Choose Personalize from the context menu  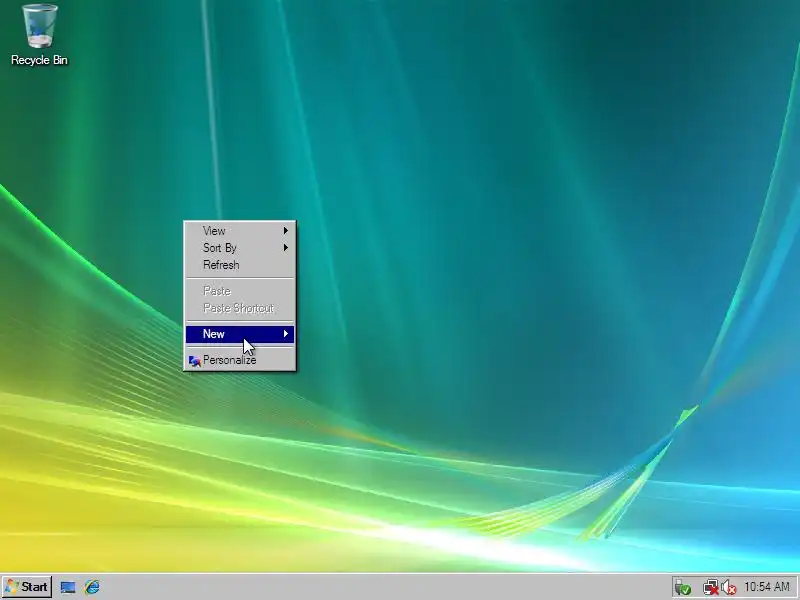point(240,360)
